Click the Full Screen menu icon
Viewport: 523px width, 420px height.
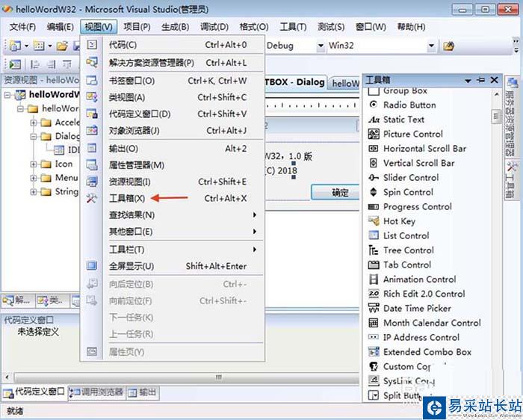(x=92, y=266)
